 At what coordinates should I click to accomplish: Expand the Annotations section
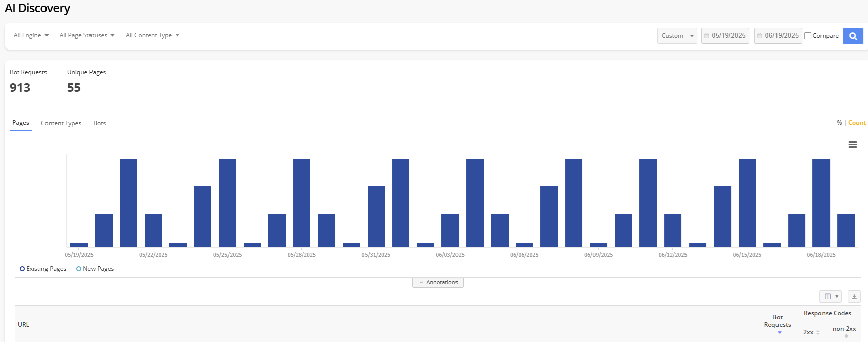click(x=437, y=282)
